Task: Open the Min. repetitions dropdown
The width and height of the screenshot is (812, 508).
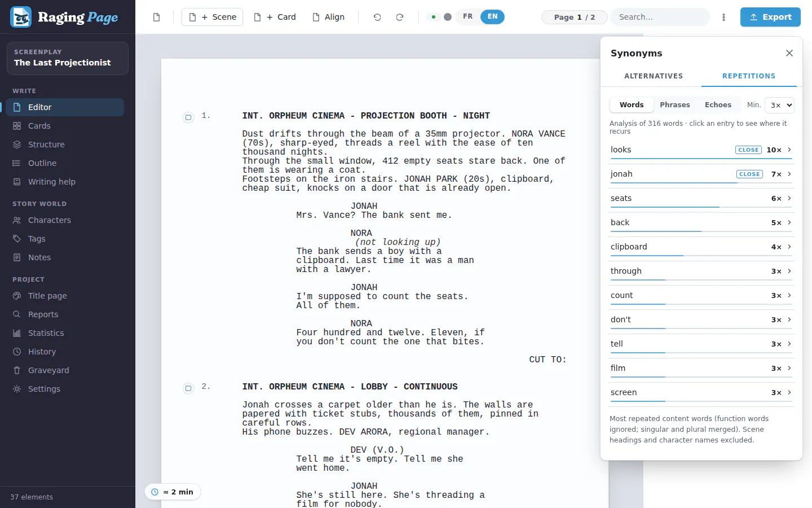Action: tap(779, 105)
